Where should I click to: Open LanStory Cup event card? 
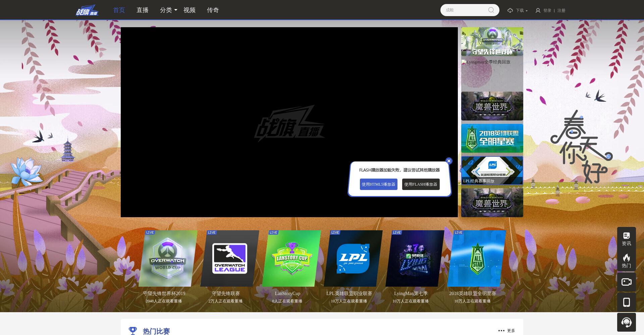pos(291,258)
